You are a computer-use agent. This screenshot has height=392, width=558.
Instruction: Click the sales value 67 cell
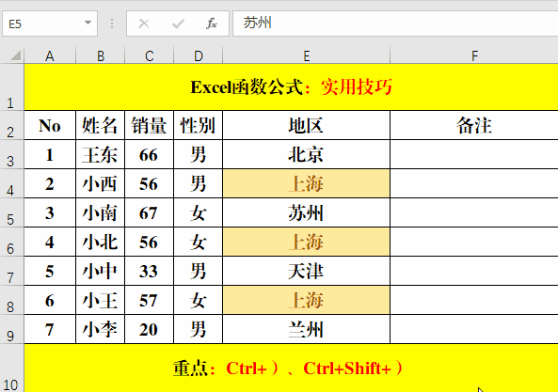point(149,212)
